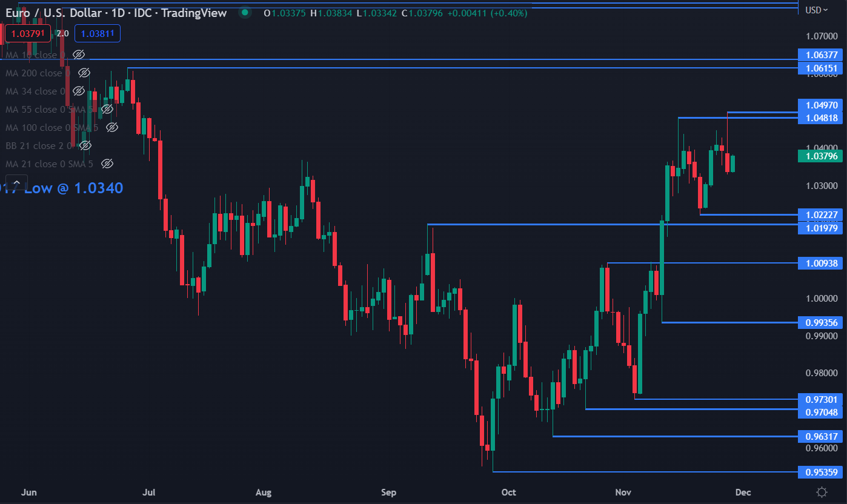Select the MA 100 close 0 SMA legend label
This screenshot has height=504, width=847.
[x=51, y=127]
